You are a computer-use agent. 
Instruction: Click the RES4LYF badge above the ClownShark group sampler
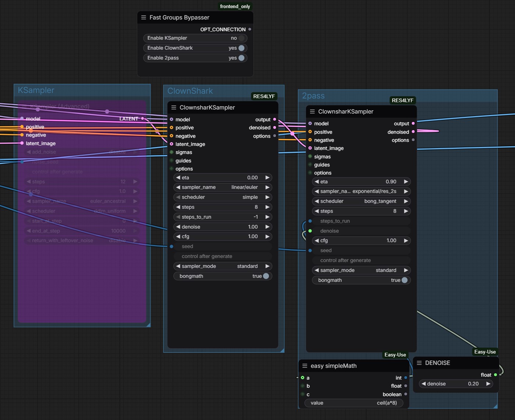pos(264,96)
